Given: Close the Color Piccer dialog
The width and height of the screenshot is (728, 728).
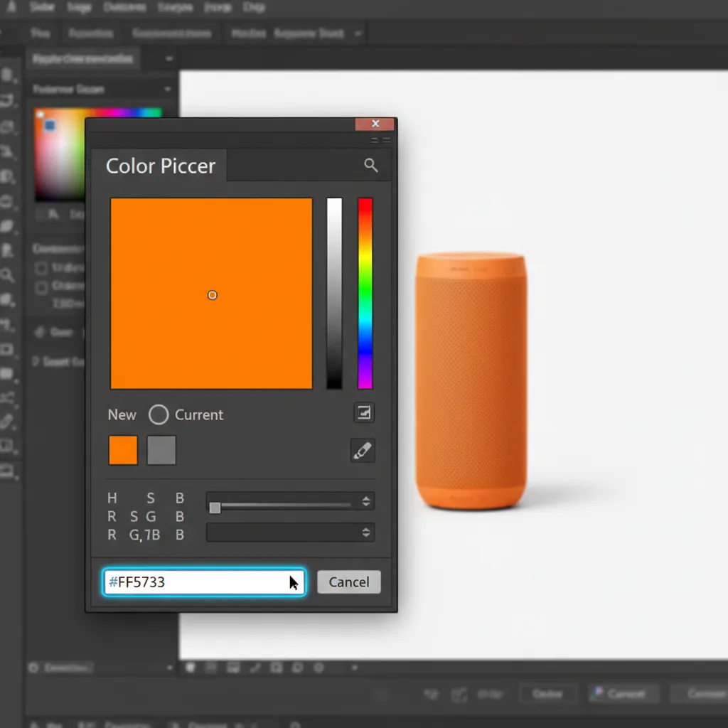Looking at the screenshot, I should [375, 124].
